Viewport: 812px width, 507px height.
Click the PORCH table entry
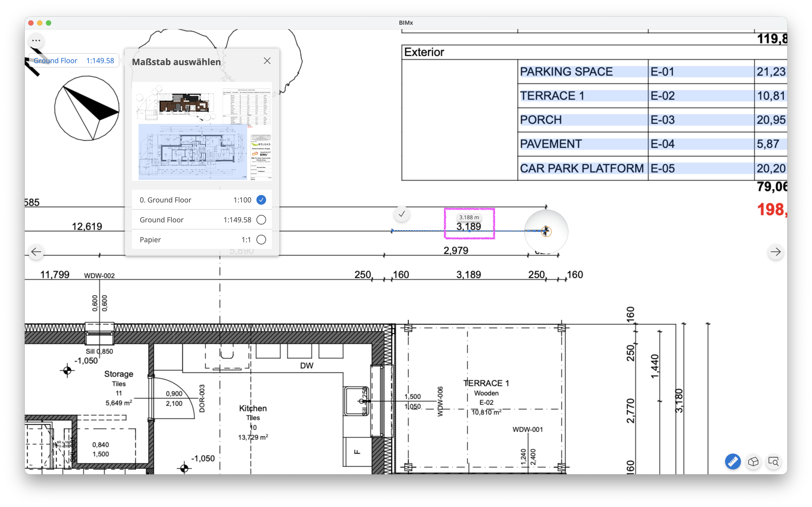tap(541, 120)
